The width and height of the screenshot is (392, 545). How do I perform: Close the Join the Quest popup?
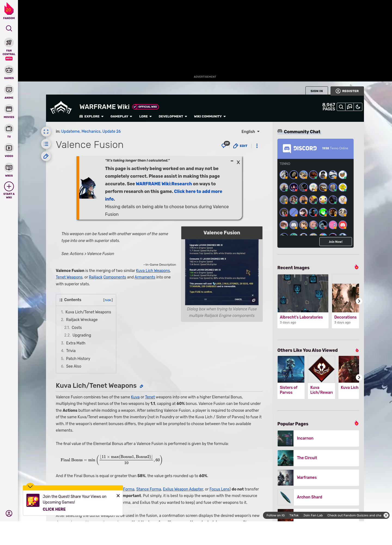[x=118, y=496]
